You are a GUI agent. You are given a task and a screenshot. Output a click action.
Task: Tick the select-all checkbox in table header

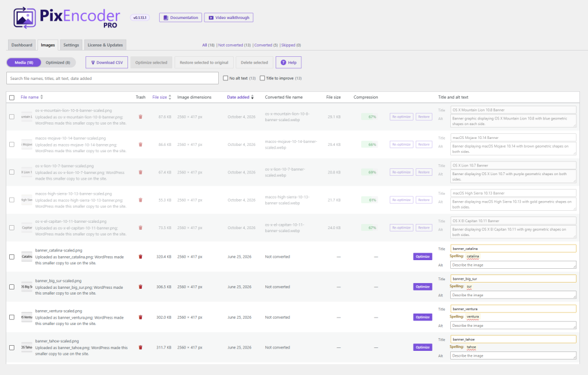pyautogui.click(x=11, y=98)
